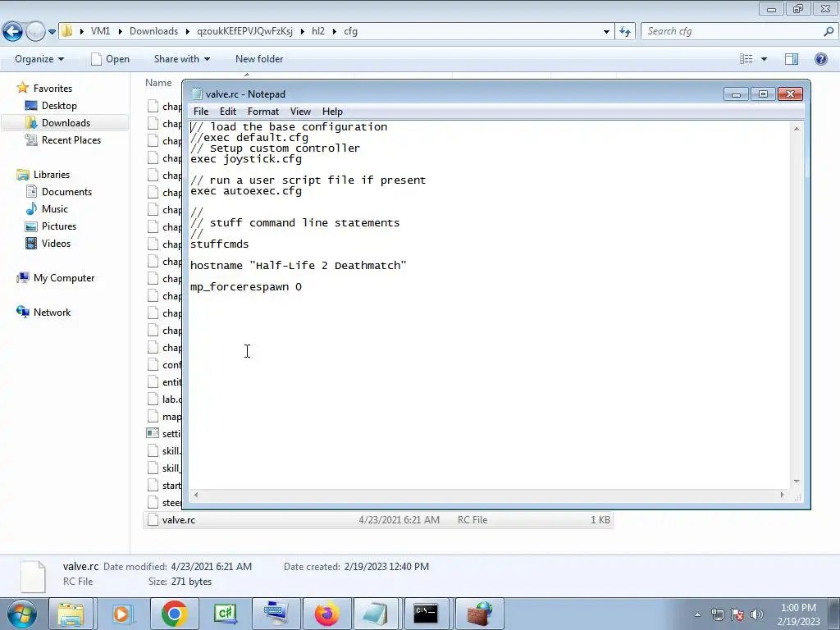
Task: Open the Notepad Edit menu
Action: coord(228,112)
